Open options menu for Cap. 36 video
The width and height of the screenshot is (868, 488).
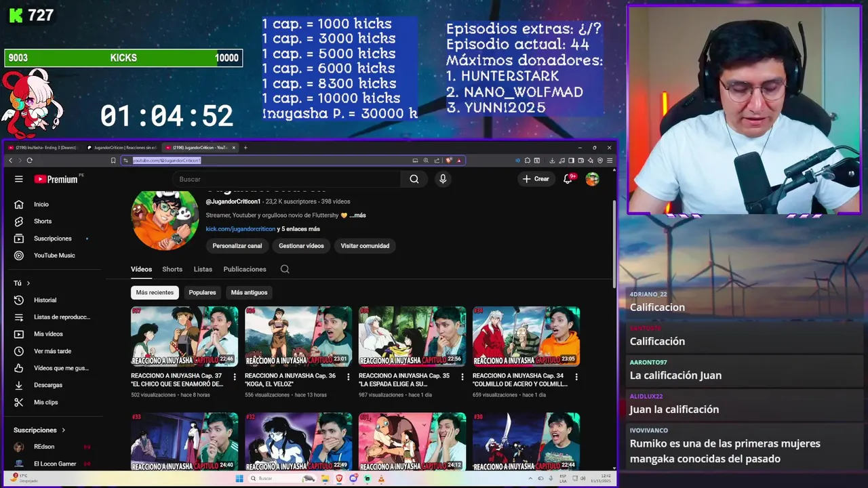349,377
